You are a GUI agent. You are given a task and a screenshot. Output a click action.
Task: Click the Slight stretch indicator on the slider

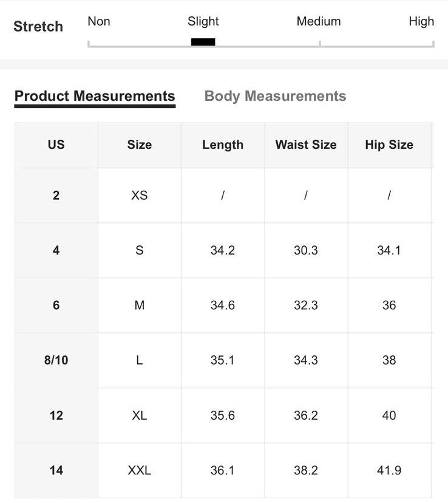[203, 41]
